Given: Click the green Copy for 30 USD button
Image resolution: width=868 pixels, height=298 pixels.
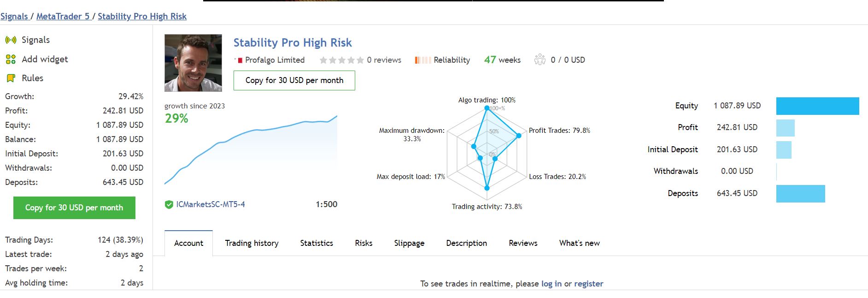Looking at the screenshot, I should (74, 208).
